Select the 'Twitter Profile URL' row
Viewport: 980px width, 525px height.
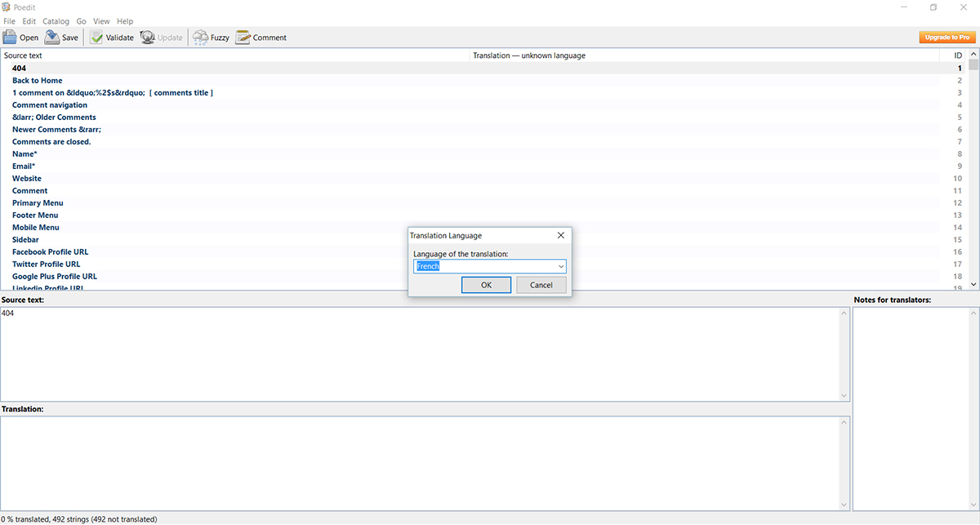click(x=483, y=265)
